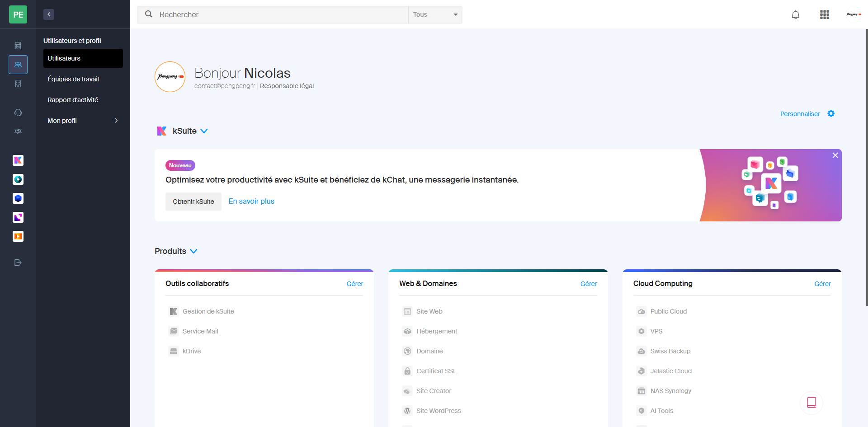Click the Personnaliser link

(x=800, y=114)
